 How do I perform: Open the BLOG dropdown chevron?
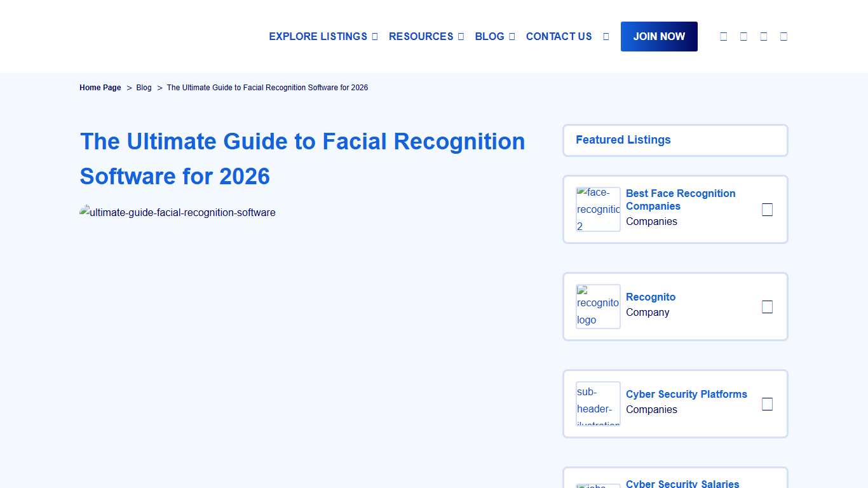pos(511,36)
